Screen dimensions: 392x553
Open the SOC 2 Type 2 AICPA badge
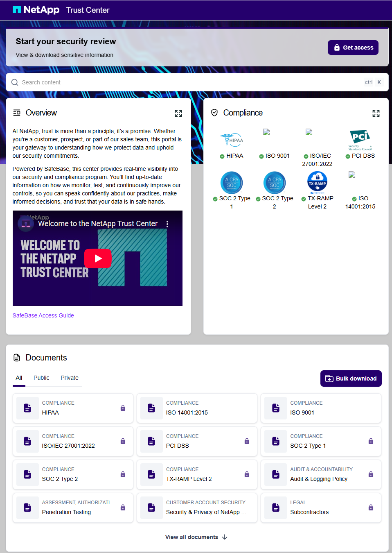click(275, 182)
